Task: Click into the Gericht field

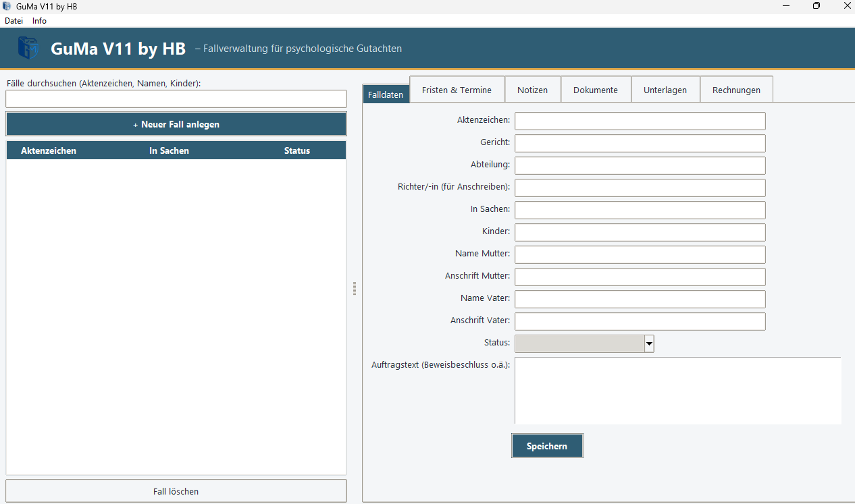Action: click(x=640, y=143)
